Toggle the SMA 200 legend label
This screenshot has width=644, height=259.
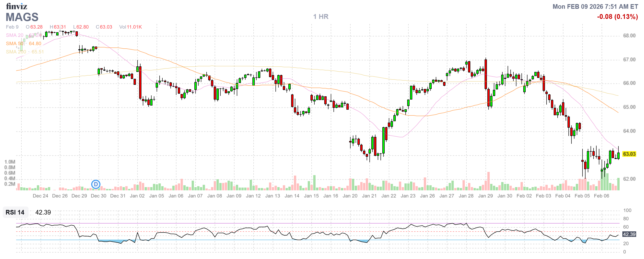click(16, 52)
